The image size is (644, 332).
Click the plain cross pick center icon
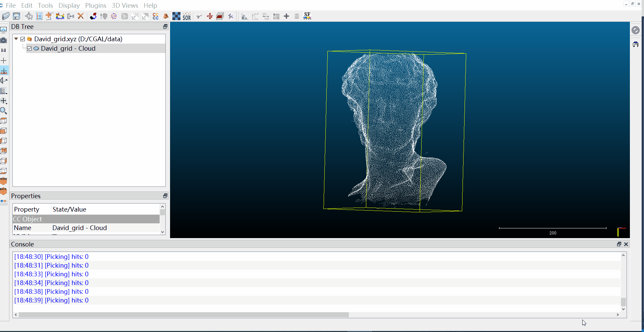click(x=4, y=61)
